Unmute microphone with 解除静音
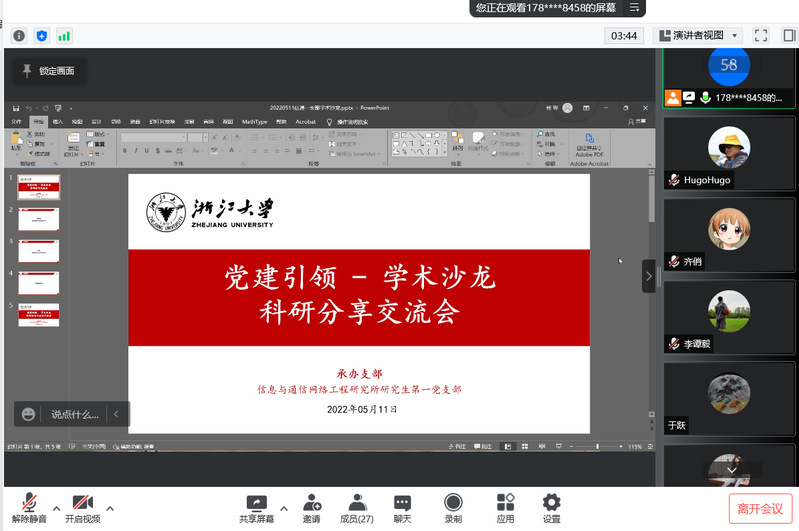799x531 pixels. click(x=29, y=508)
